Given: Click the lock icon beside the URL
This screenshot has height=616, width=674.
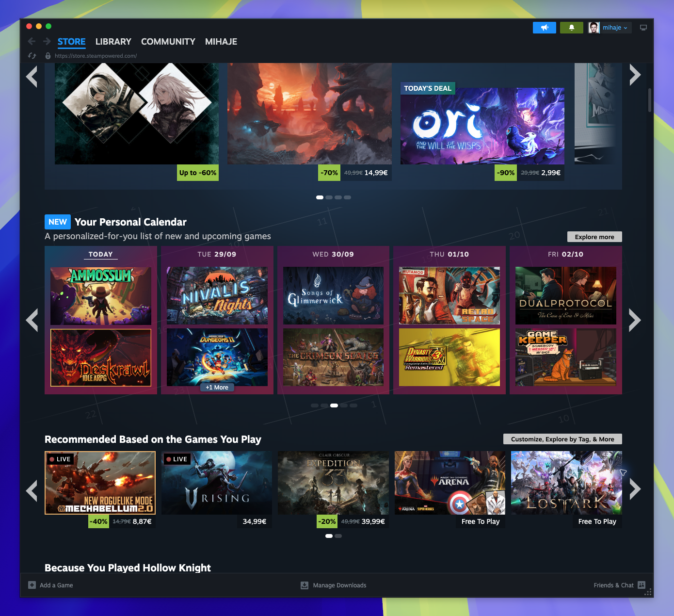Looking at the screenshot, I should pyautogui.click(x=48, y=56).
